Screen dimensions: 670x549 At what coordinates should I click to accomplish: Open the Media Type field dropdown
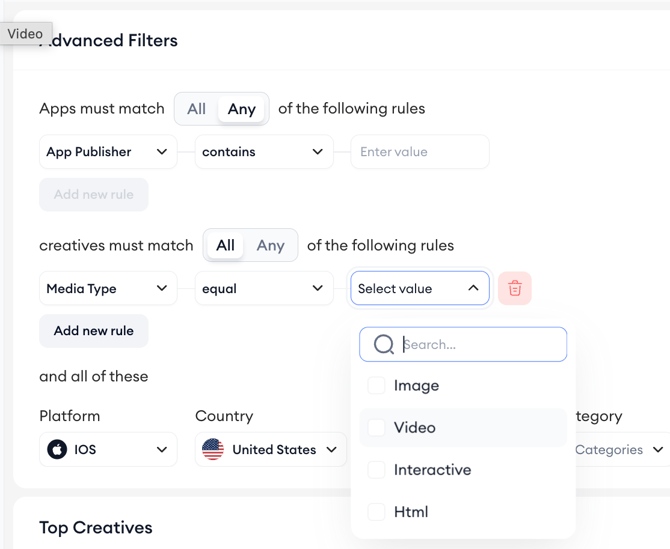coord(108,288)
